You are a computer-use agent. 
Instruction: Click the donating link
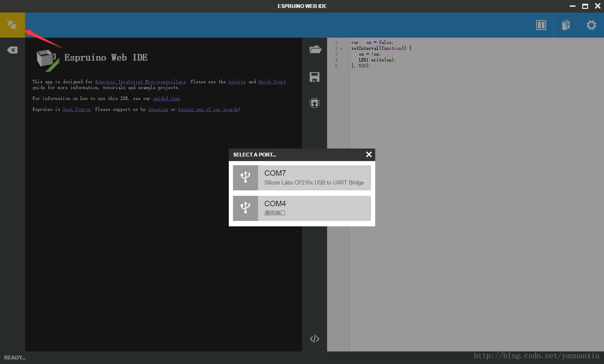[x=158, y=110]
